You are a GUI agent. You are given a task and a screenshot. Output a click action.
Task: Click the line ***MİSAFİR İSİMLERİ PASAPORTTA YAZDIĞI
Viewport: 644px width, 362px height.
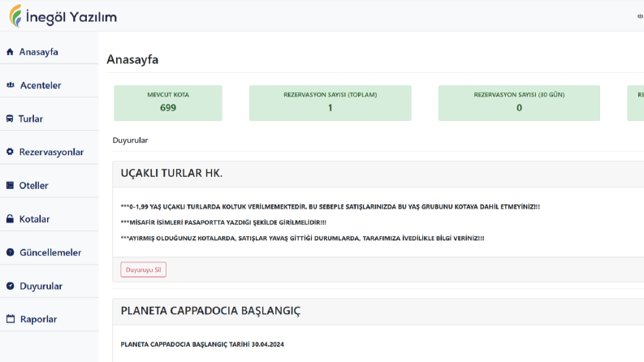pos(223,222)
